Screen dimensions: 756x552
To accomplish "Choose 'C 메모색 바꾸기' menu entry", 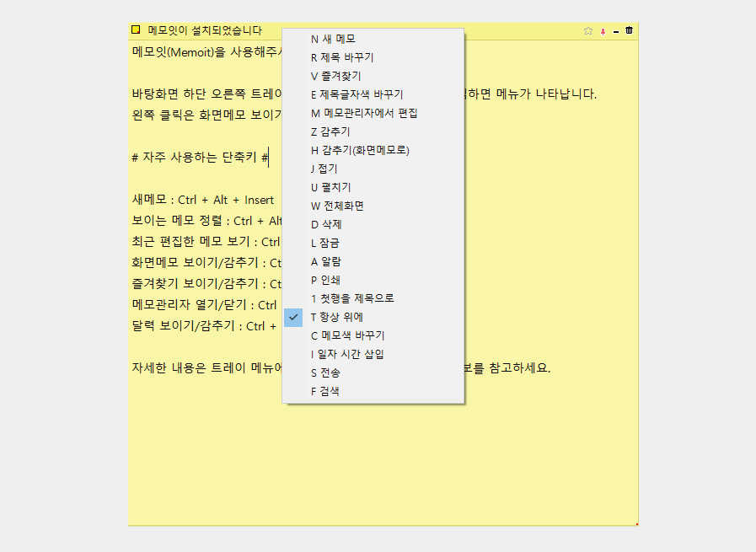I will click(x=373, y=336).
